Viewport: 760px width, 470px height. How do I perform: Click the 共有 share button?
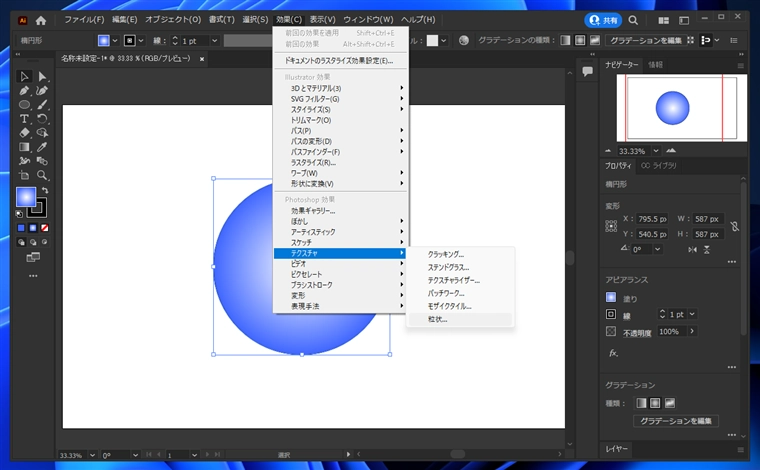[x=603, y=20]
